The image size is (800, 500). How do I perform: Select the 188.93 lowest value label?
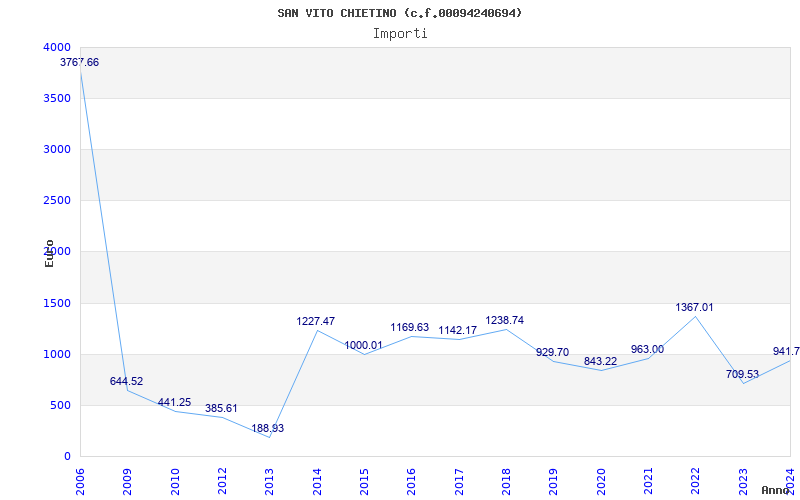point(269,428)
